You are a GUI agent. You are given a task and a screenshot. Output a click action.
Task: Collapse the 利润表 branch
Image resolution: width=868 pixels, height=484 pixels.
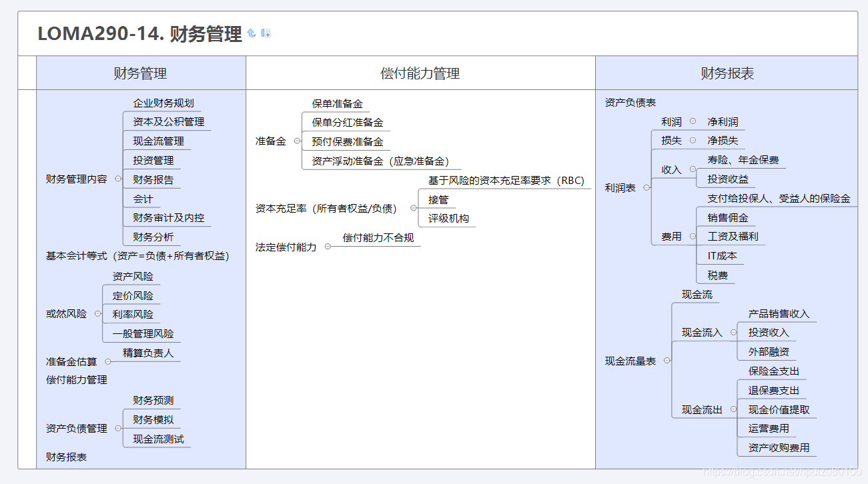646,188
